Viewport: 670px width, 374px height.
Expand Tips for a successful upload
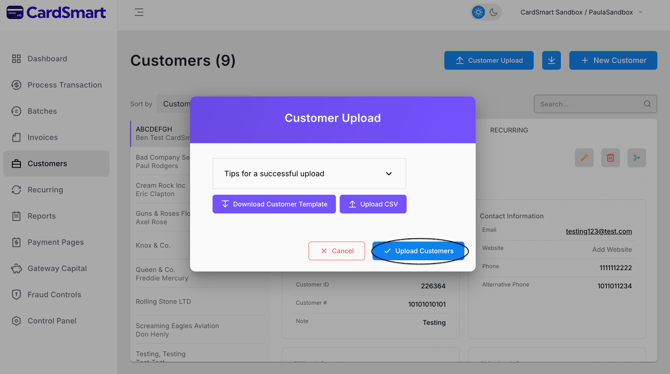click(309, 174)
